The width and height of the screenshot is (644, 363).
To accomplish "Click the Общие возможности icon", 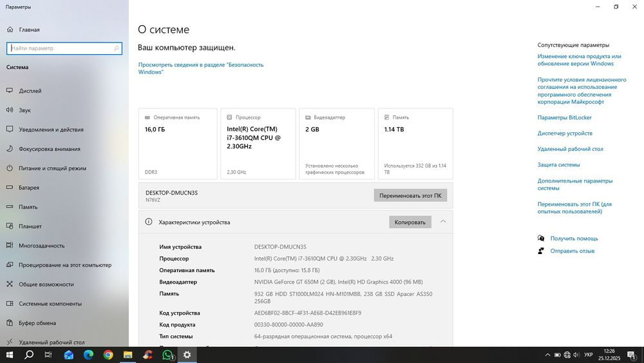I will [10, 284].
